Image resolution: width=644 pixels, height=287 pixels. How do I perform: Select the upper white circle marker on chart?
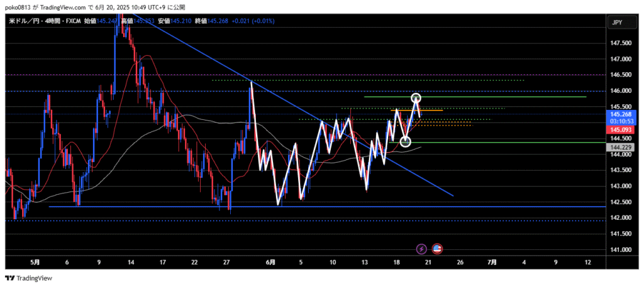416,98
